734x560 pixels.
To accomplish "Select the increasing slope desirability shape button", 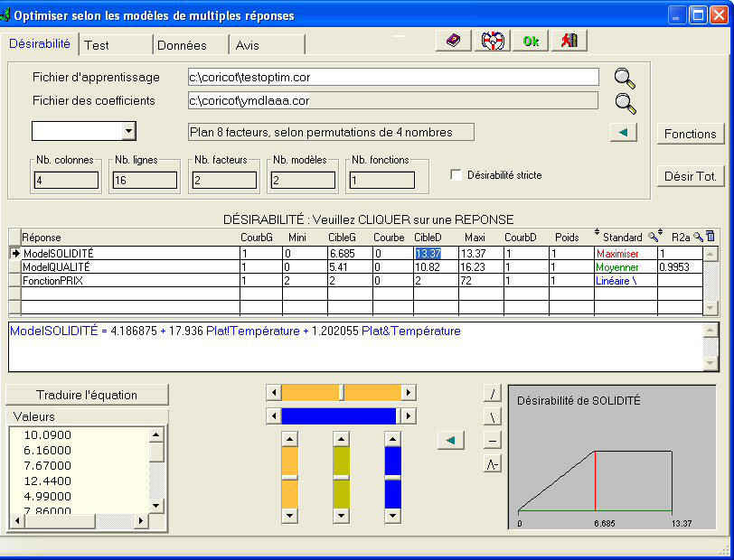I will pyautogui.click(x=493, y=394).
